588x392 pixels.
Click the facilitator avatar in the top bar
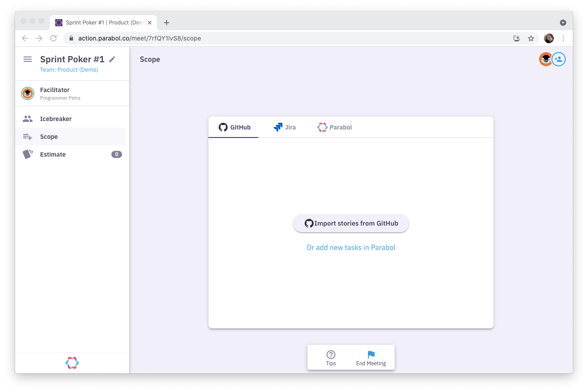pos(546,59)
